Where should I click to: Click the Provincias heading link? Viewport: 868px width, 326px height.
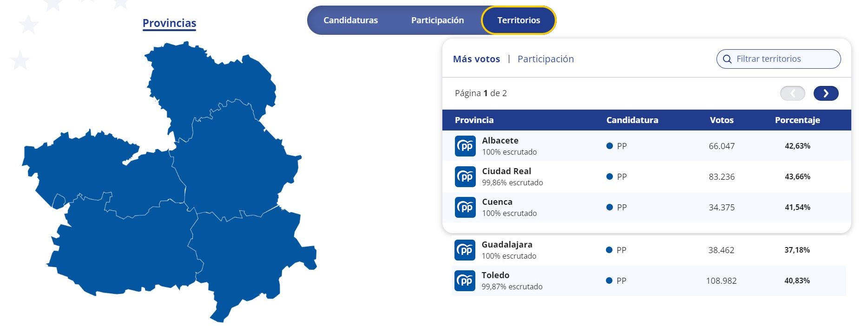(169, 23)
